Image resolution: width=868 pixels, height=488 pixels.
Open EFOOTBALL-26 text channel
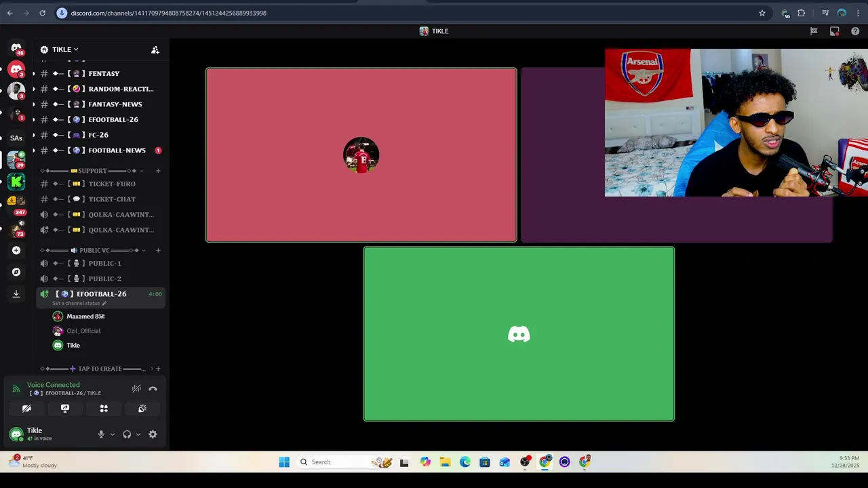[100, 119]
